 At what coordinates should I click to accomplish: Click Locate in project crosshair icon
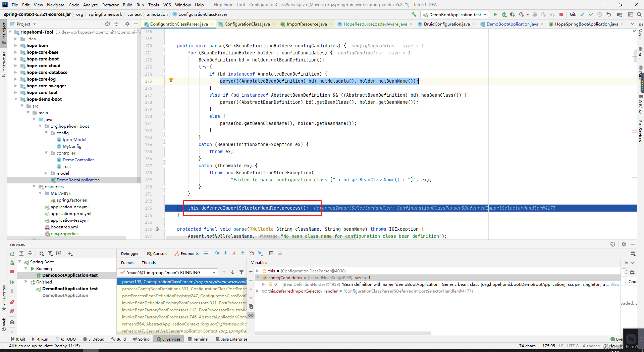click(x=108, y=24)
